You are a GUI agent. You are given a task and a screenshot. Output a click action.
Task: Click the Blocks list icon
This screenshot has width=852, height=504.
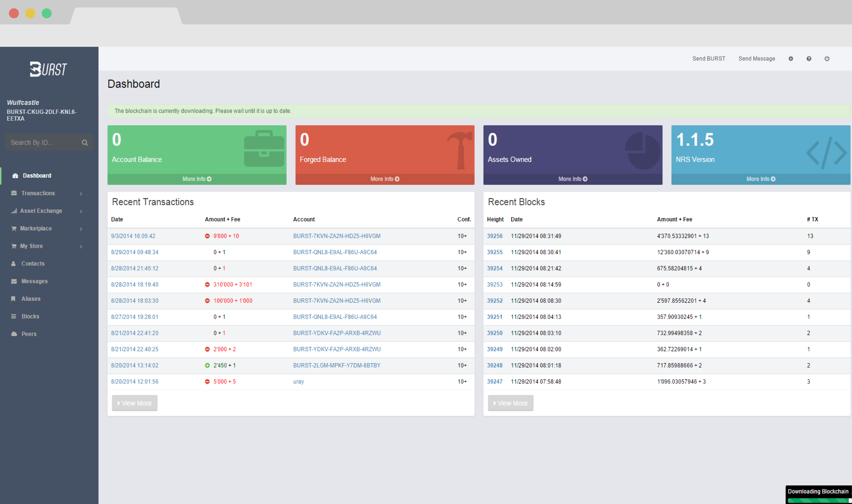(14, 317)
